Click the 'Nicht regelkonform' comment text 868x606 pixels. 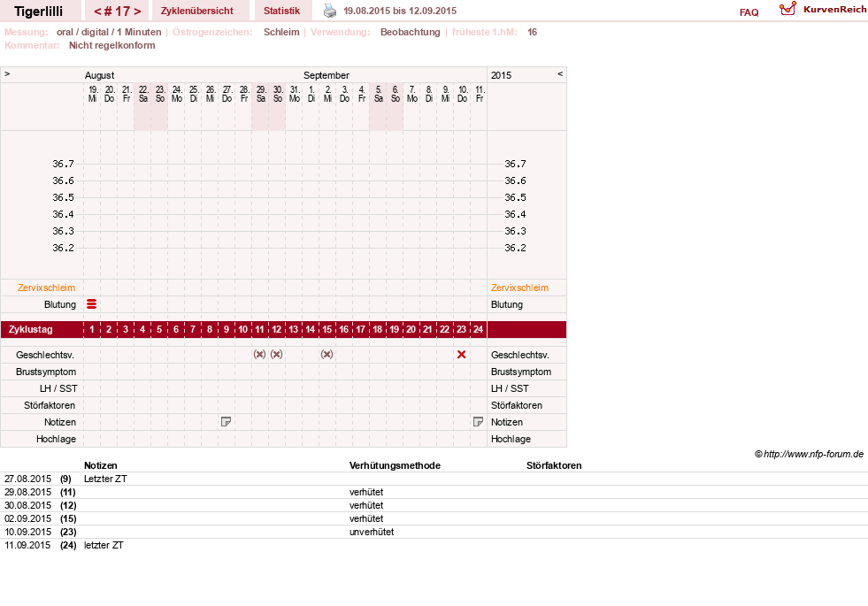pos(111,45)
